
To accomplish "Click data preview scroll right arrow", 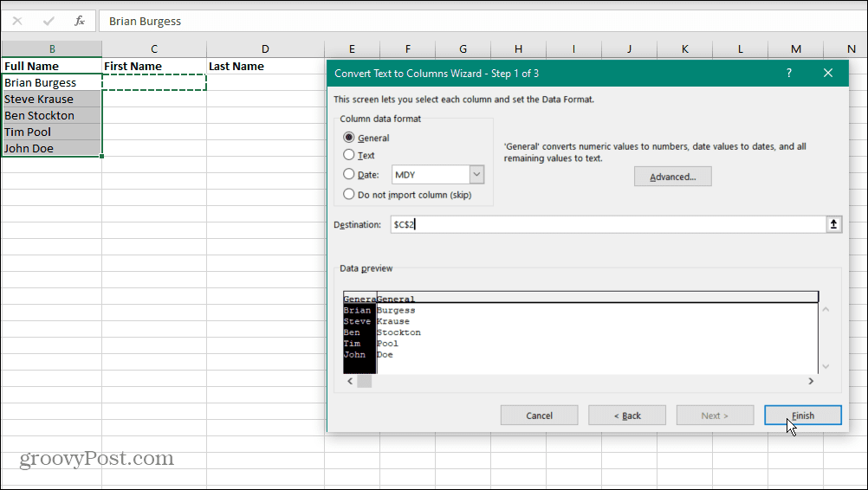I will click(x=811, y=381).
